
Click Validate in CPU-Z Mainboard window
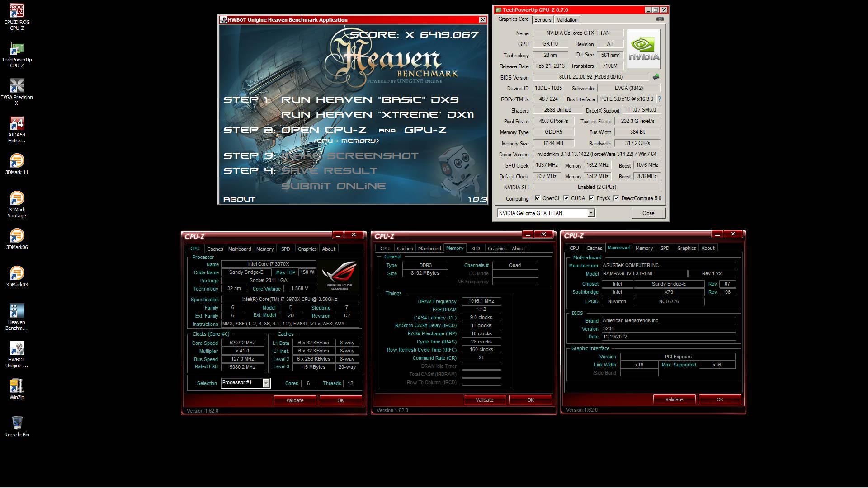[x=674, y=399]
